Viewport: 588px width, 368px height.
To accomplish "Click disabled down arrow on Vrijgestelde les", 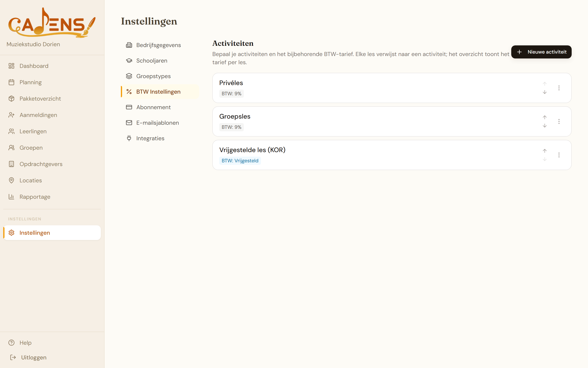I will pos(545,159).
